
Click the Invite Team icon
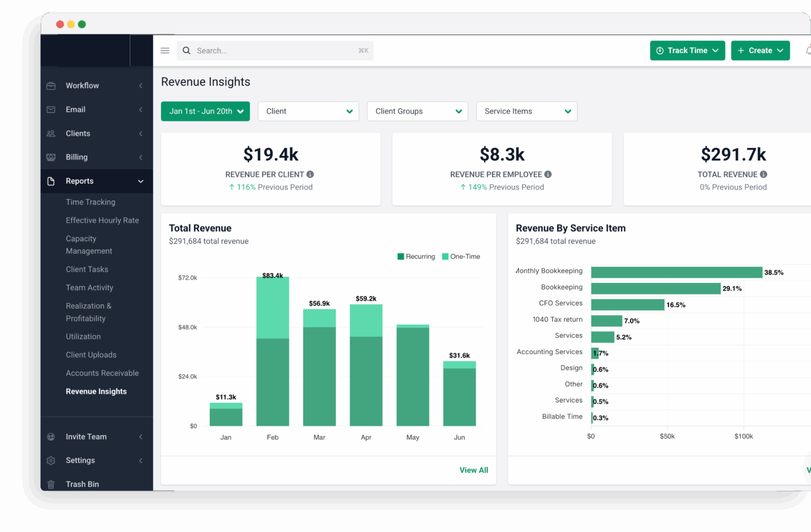51,437
